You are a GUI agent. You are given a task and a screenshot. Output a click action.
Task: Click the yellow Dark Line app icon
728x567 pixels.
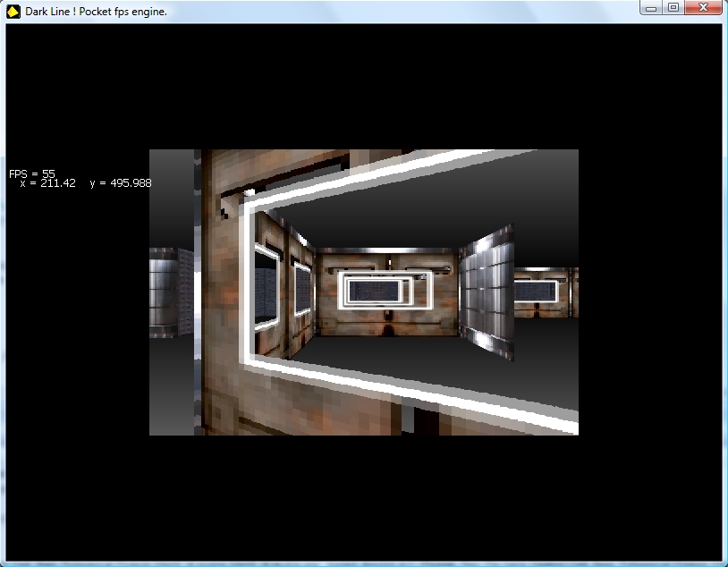click(x=13, y=12)
